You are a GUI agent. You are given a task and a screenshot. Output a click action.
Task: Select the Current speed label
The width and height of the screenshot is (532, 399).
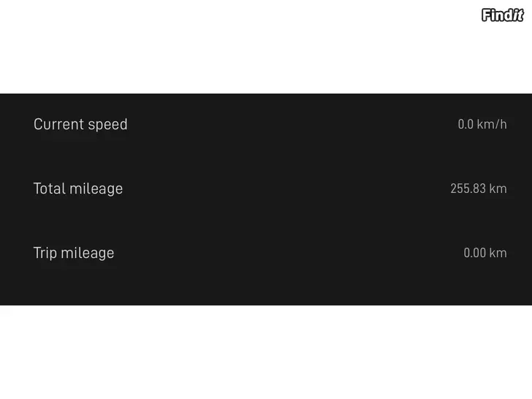(80, 124)
